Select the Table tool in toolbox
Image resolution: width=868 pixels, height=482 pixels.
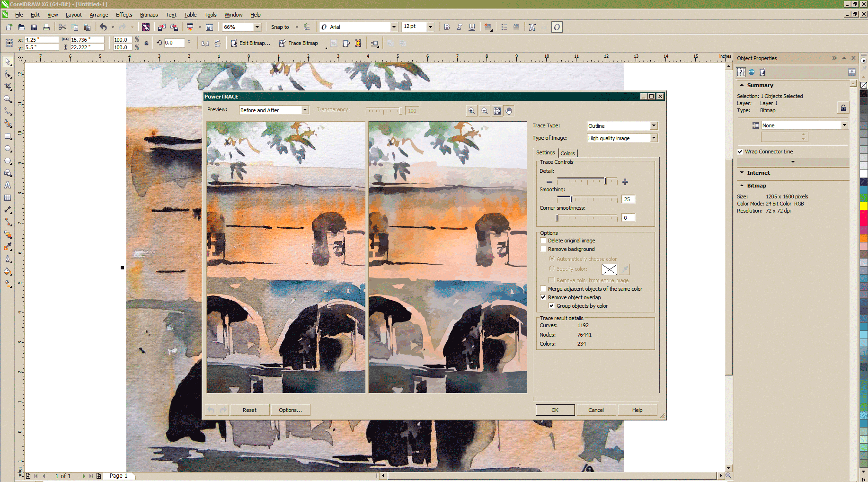pos(8,197)
